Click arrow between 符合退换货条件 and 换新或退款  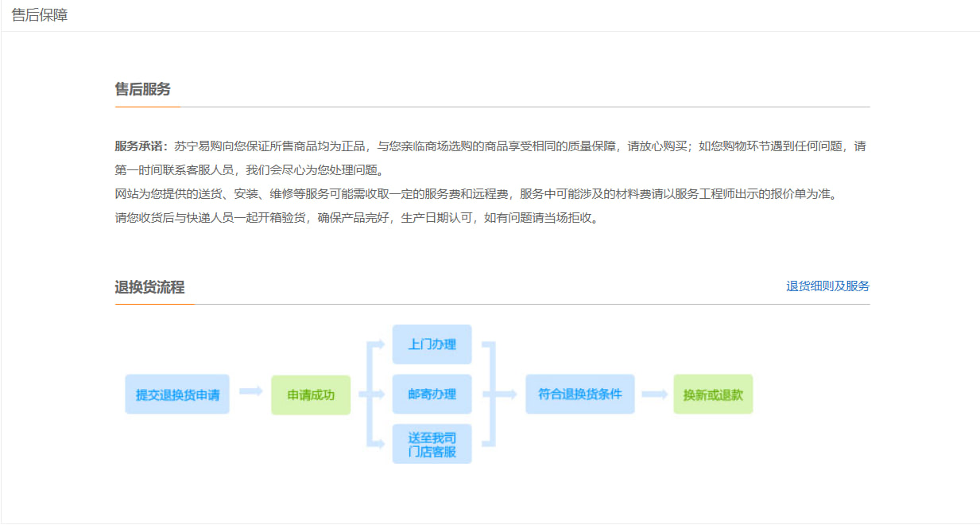click(654, 395)
